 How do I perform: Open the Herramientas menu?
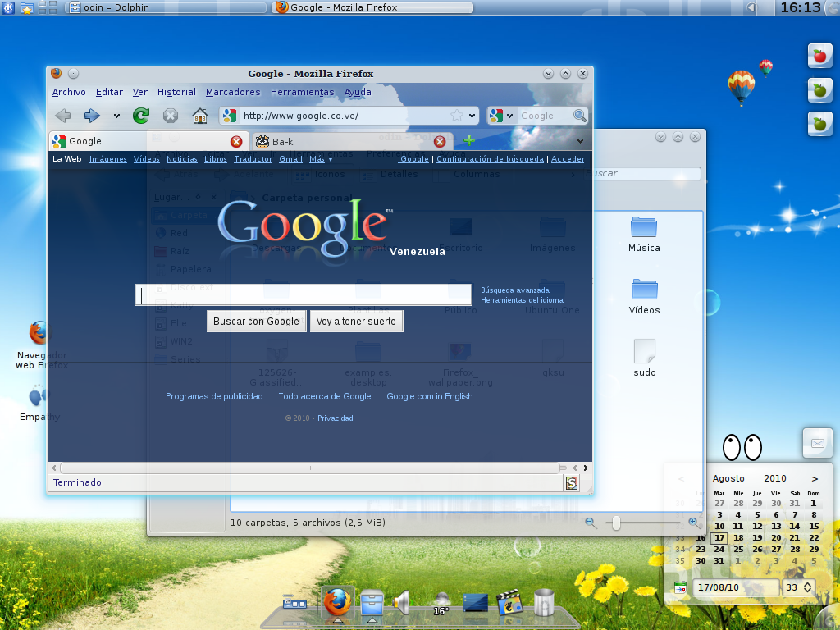point(302,92)
